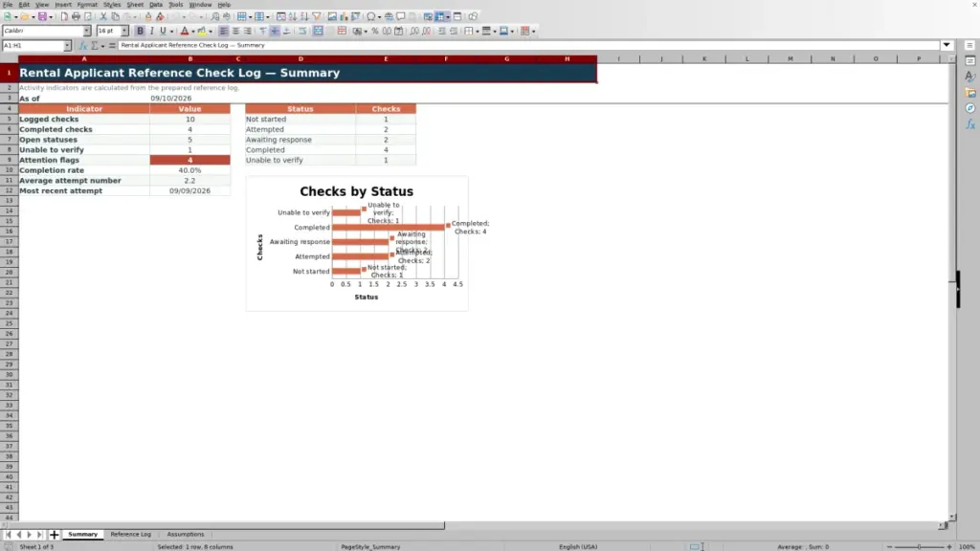Open the font size dropdown showing 16 pt
980x551 pixels.
124,31
